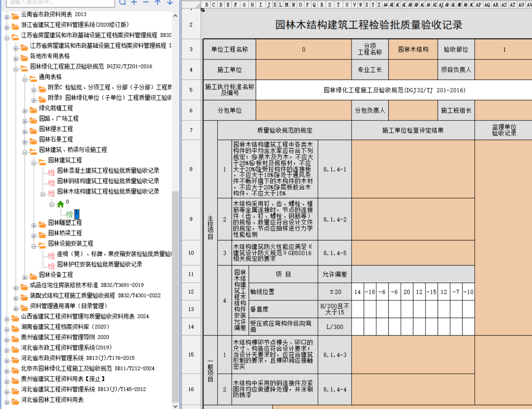Viewport: 532px width, 409px height.
Task: Click the 单位工程名称 value cell containing 0
Action: click(x=304, y=50)
